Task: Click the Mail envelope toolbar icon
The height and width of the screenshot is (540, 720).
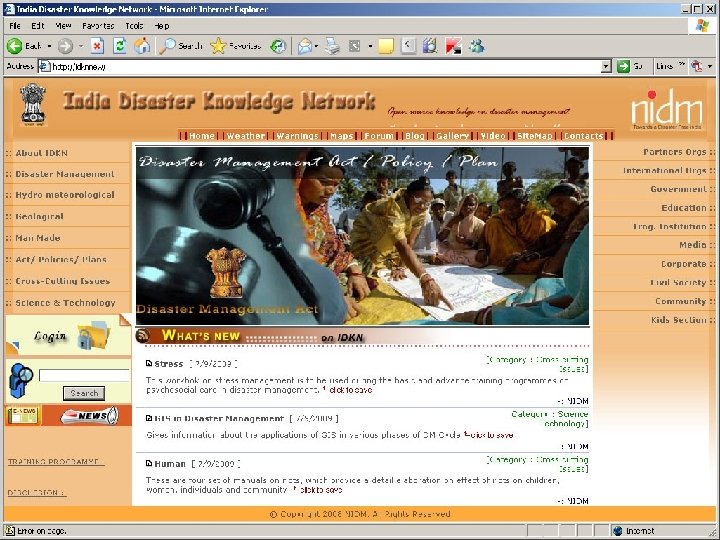Action: (304, 46)
